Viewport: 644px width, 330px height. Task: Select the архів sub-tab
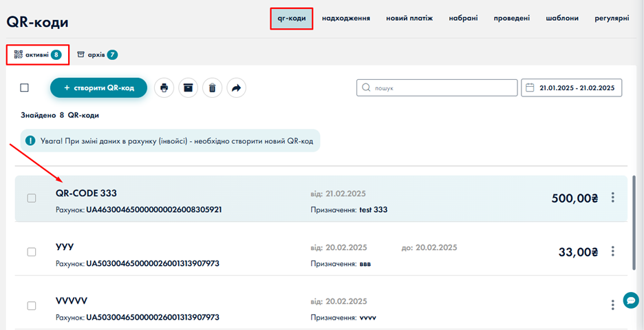click(x=97, y=54)
